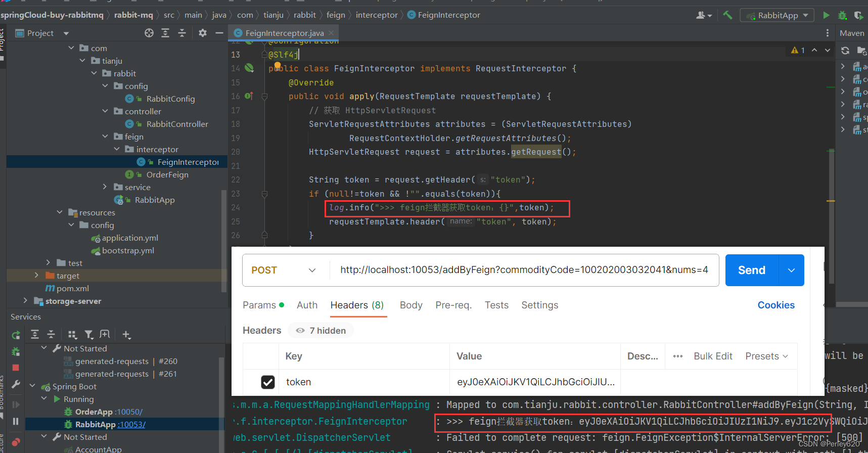The width and height of the screenshot is (868, 453).
Task: View breakpoints red circles icon
Action: [16, 442]
